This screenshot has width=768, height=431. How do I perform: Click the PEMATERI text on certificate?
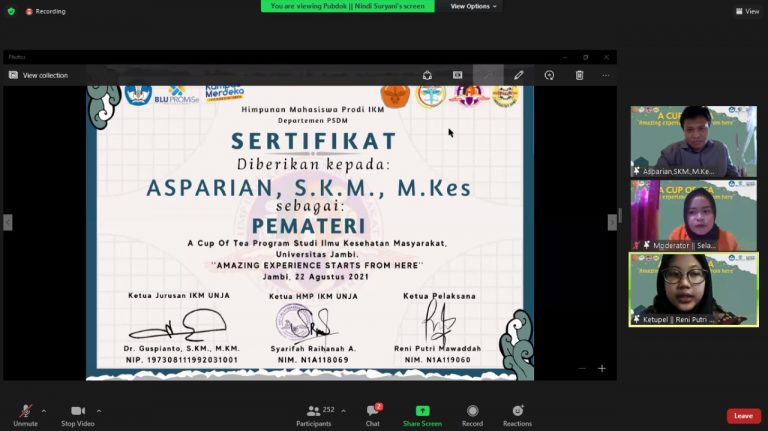click(x=309, y=226)
